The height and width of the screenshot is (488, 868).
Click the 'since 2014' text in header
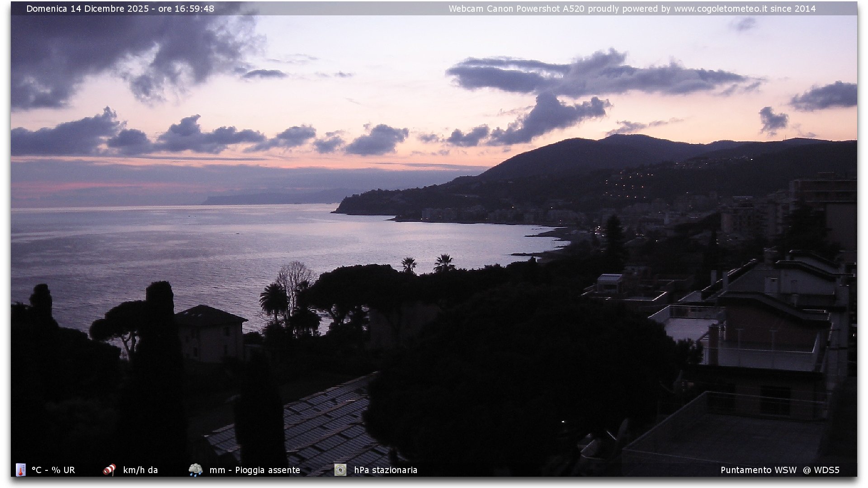coord(793,9)
